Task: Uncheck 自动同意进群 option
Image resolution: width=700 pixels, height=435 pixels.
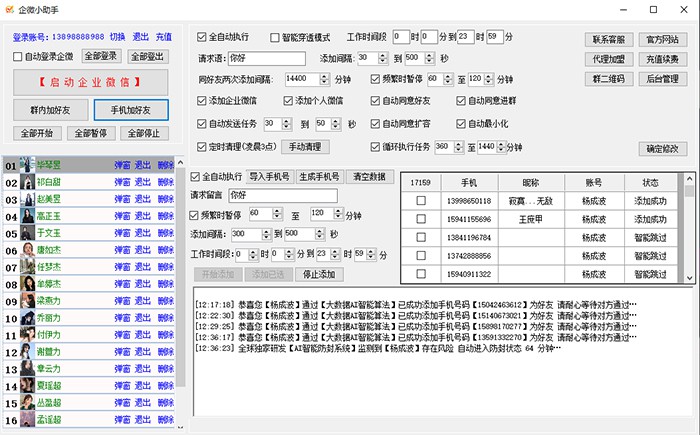Action: coord(461,101)
